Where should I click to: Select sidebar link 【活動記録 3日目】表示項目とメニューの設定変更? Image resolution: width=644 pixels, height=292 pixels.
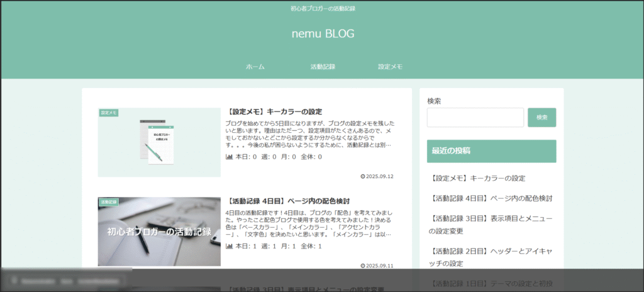click(x=492, y=225)
